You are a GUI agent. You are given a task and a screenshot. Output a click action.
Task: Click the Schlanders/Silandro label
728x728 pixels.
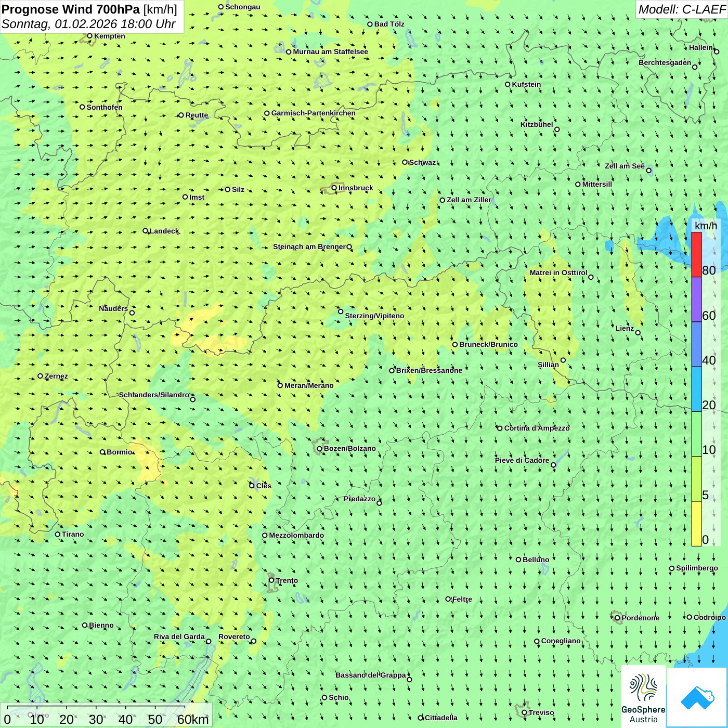coord(154,395)
